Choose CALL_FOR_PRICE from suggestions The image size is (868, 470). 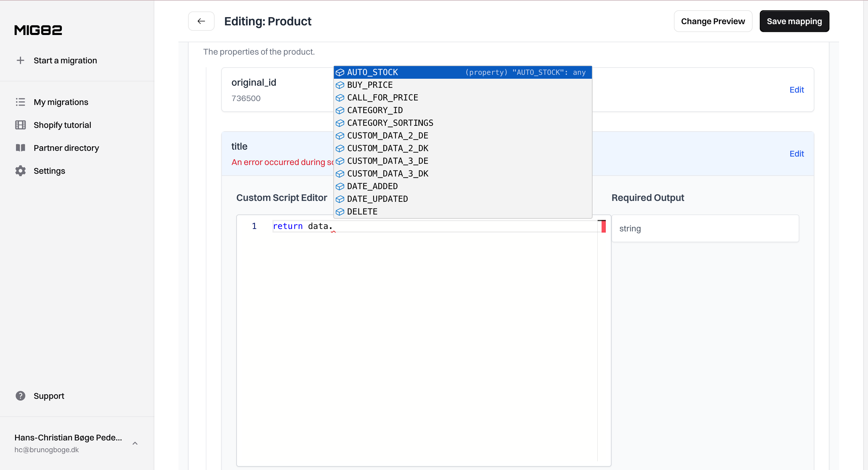click(463, 98)
